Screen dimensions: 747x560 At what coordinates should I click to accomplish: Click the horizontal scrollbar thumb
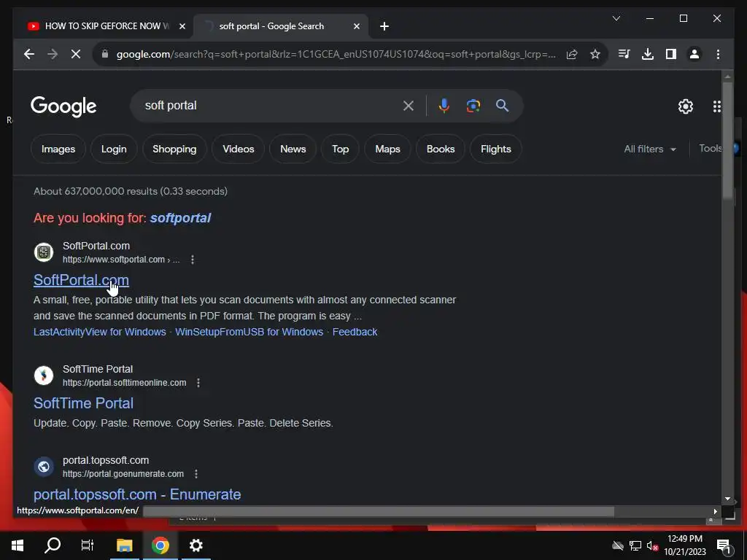point(379,511)
